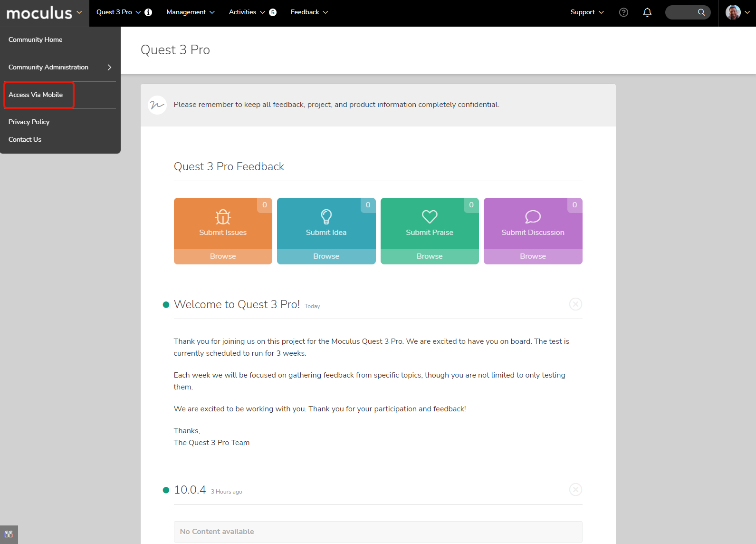
Task: Open the bottom-left corner widget icon
Action: [9, 534]
